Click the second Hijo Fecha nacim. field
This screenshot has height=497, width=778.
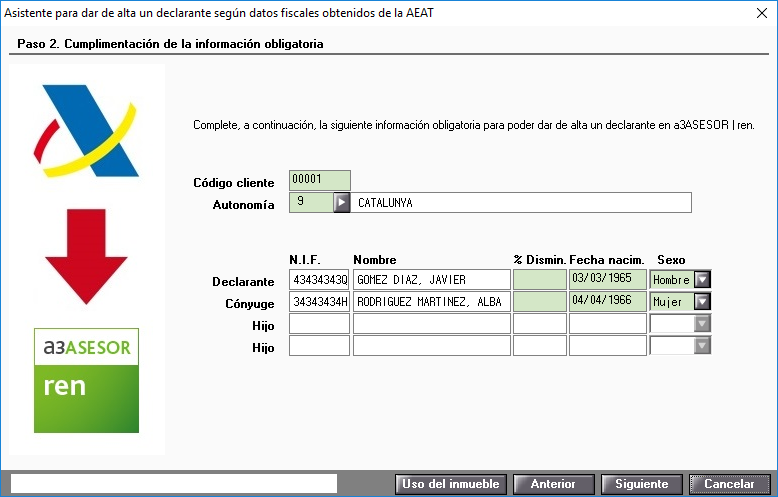[608, 346]
